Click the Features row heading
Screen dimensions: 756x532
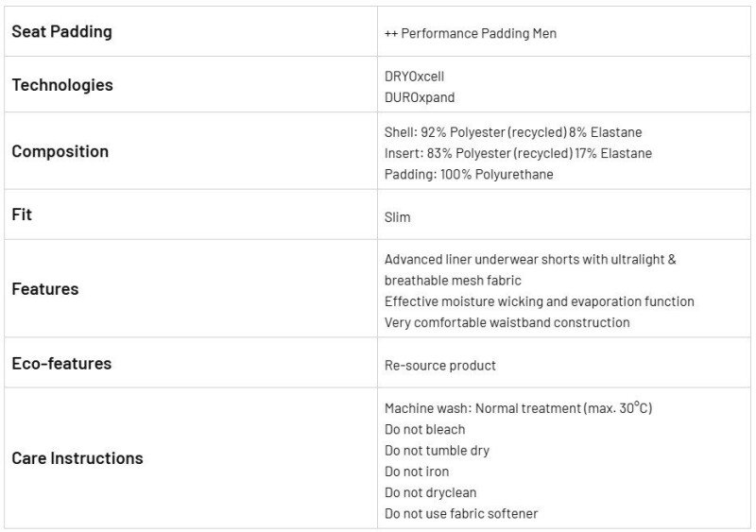pos(44,289)
